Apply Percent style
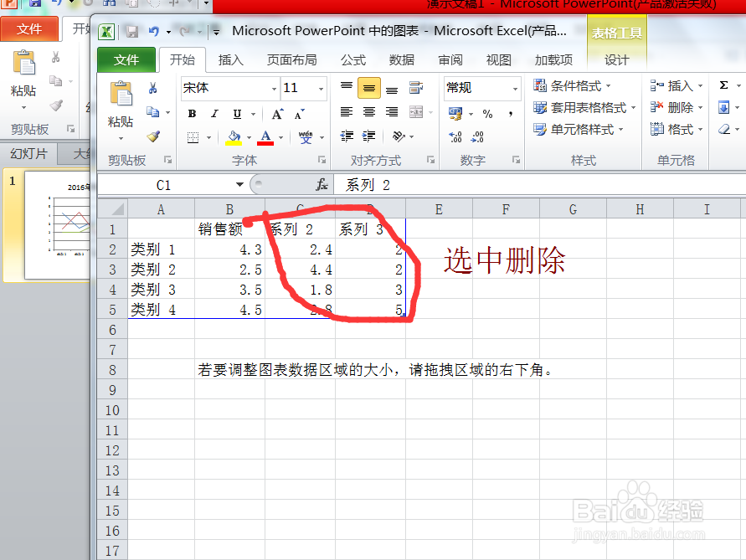 point(487,114)
